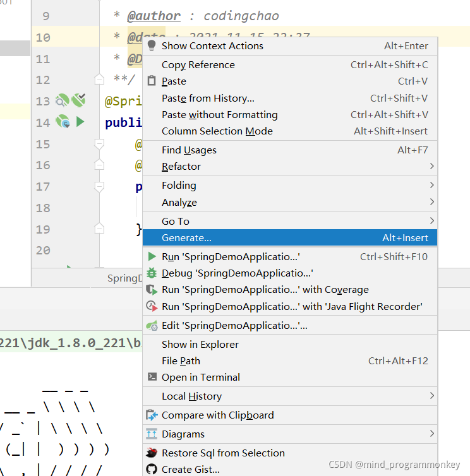Click the @Spri annotation on line 13

[x=123, y=101]
